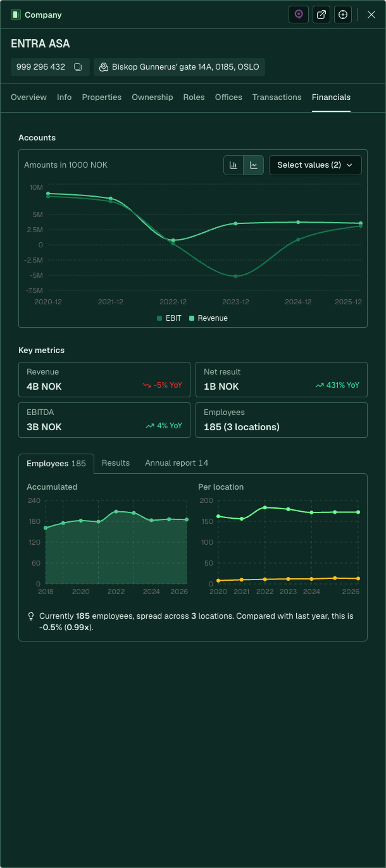386x868 pixels.
Task: Click the 2020-12 Revenue data point
Action: (x=48, y=194)
